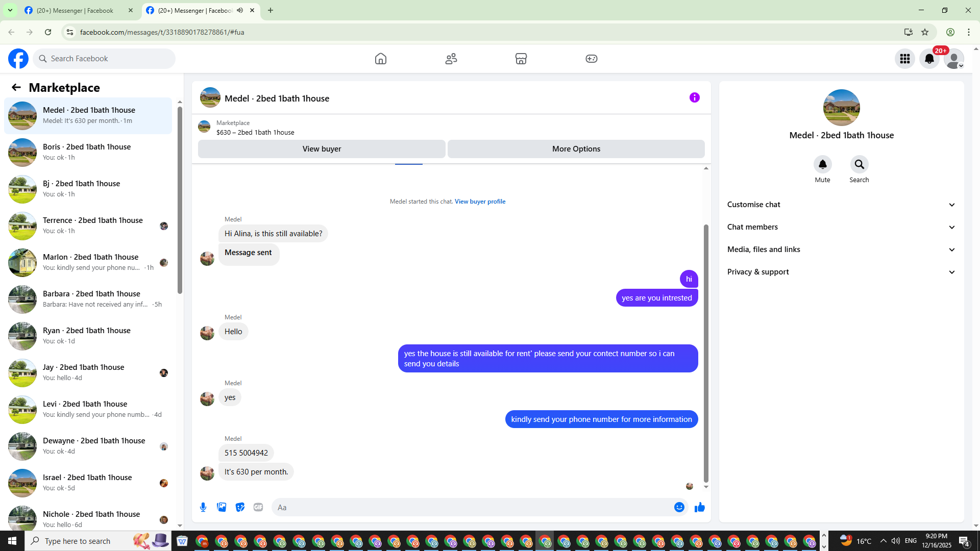The width and height of the screenshot is (980, 551).
Task: Expand Media, files and links section
Action: pos(841,249)
